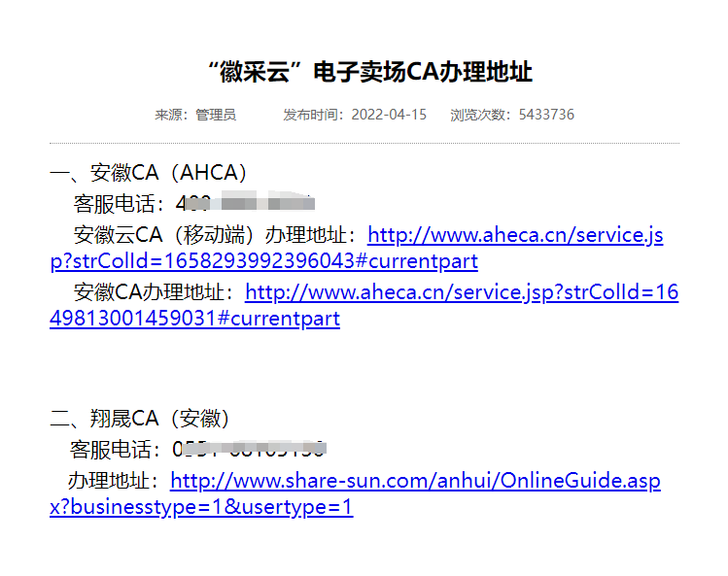The image size is (728, 576).
Task: Click the page title “徽采云”电子卖场CA办理地址
Action: tap(369, 72)
